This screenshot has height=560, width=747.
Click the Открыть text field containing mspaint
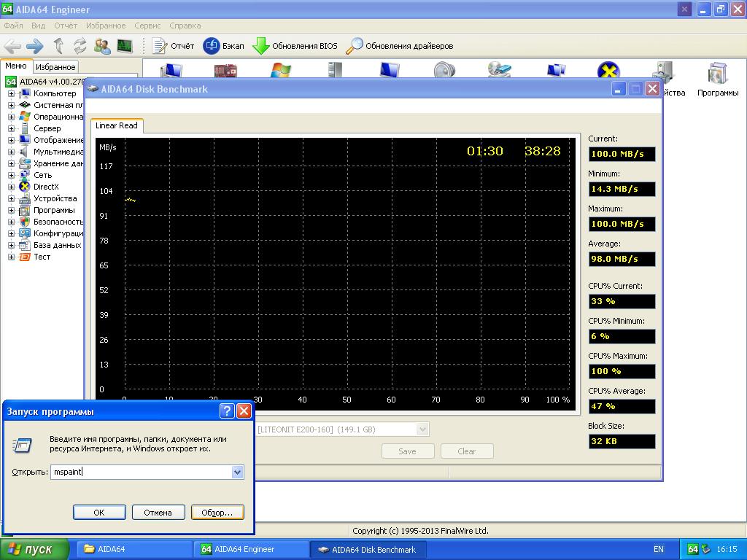[x=139, y=472]
